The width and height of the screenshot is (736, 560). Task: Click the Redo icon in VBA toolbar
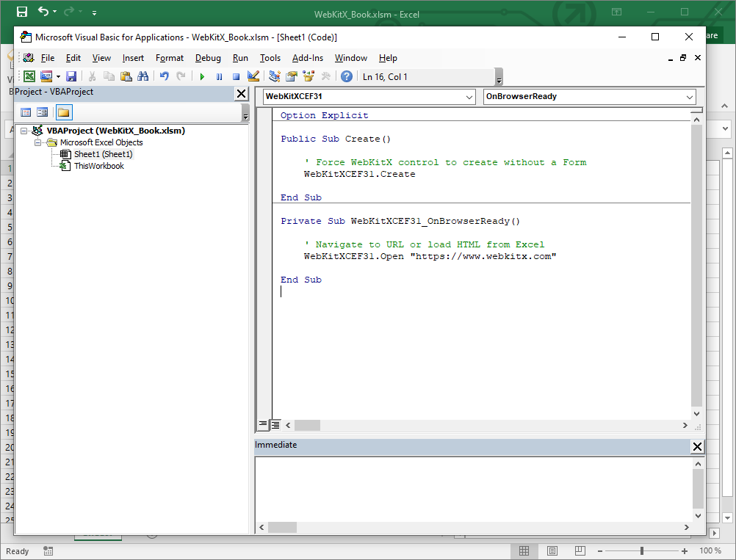point(181,76)
